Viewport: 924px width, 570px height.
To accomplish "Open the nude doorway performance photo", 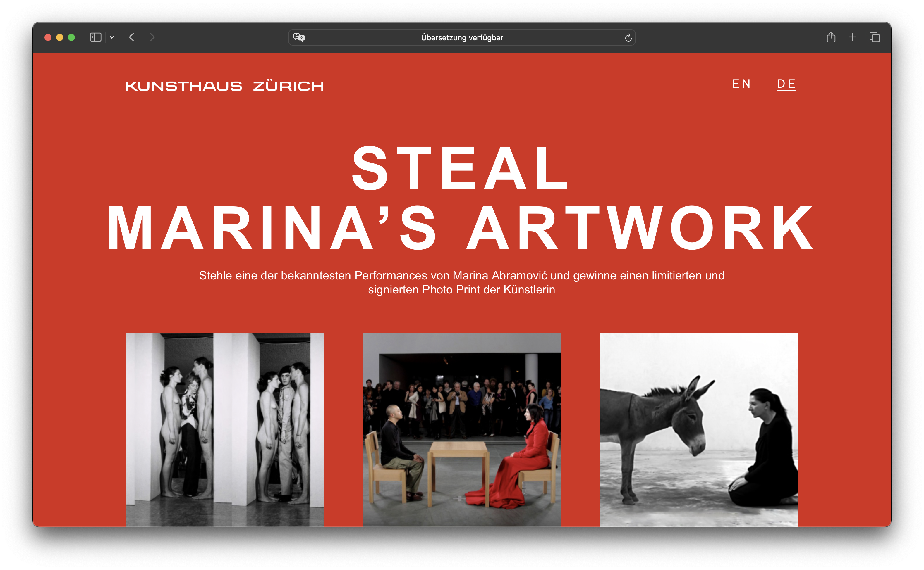I will coord(225,429).
